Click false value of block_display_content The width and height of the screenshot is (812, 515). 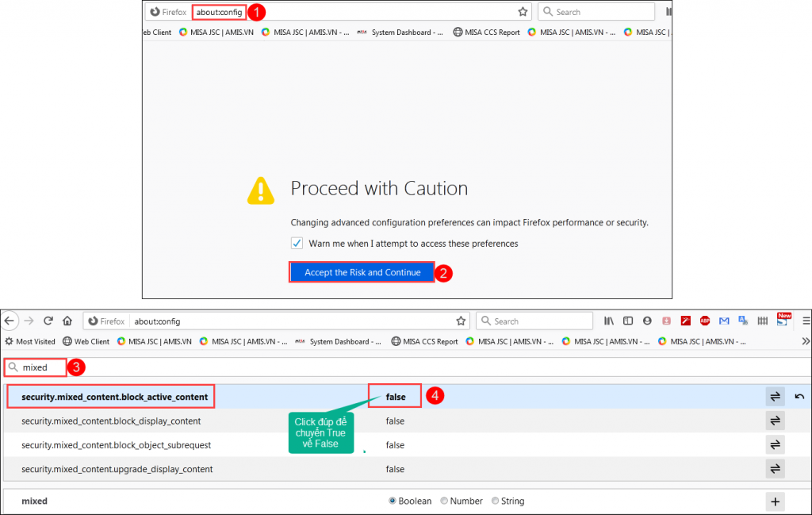[395, 421]
